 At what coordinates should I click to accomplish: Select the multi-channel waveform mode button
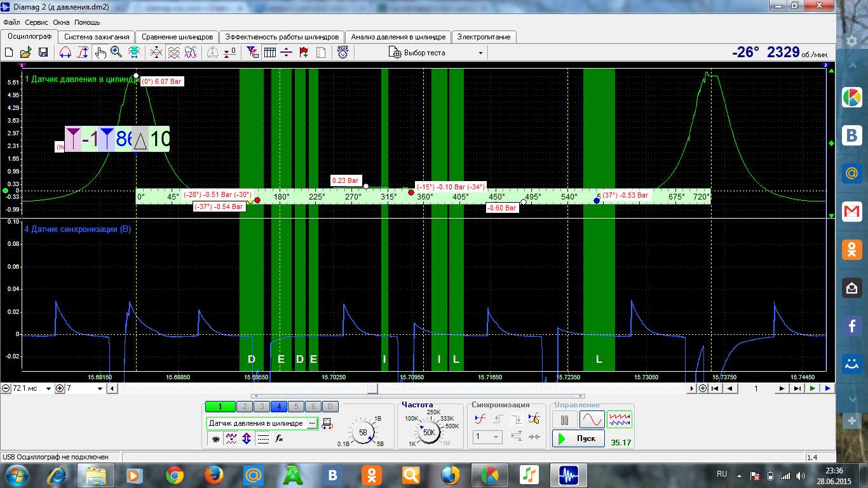pos(620,419)
